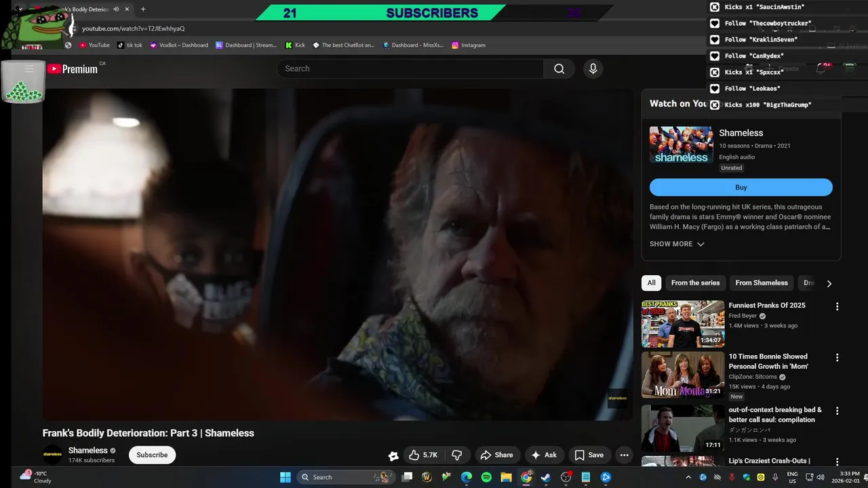Open the Dashboard | Stream... bookmark
The height and width of the screenshot is (488, 868).
[247, 45]
